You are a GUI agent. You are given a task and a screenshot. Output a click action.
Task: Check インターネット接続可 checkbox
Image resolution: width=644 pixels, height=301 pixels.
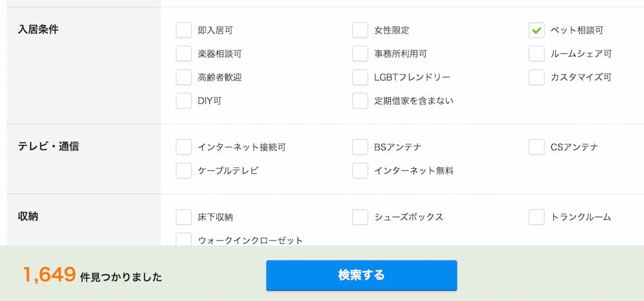click(184, 147)
